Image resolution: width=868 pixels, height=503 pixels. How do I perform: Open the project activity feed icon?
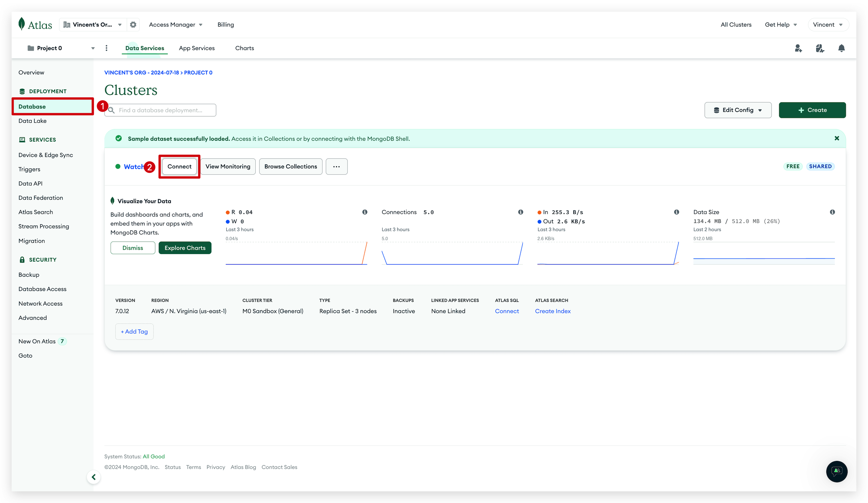tap(820, 48)
